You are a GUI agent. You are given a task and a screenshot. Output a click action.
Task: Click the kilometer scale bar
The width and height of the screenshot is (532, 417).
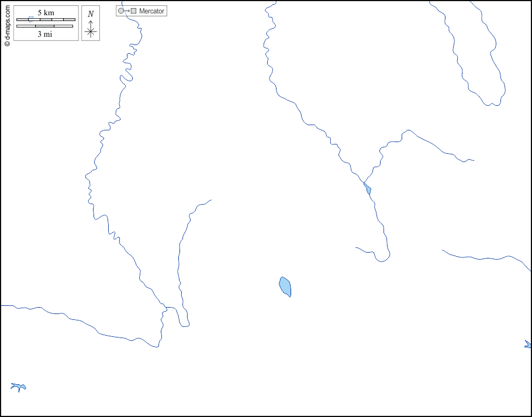tap(46, 20)
